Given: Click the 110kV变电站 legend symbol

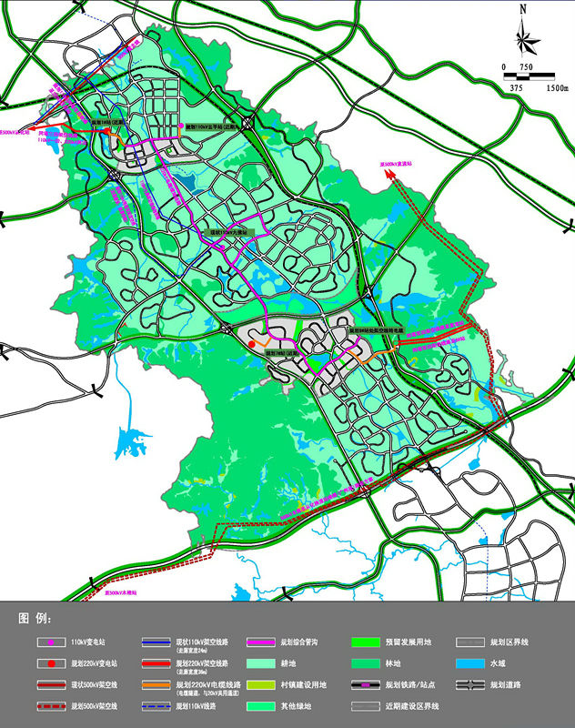Looking at the screenshot, I should point(52,642).
